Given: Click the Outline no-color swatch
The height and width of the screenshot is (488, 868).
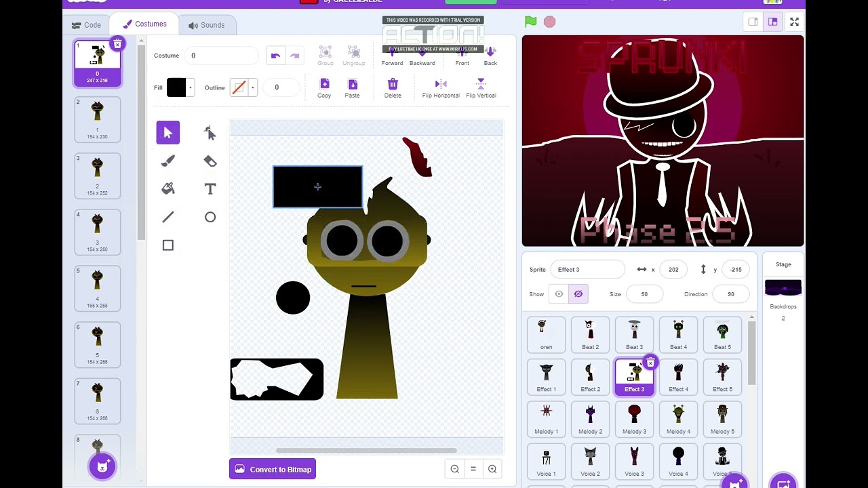Looking at the screenshot, I should pyautogui.click(x=239, y=87).
